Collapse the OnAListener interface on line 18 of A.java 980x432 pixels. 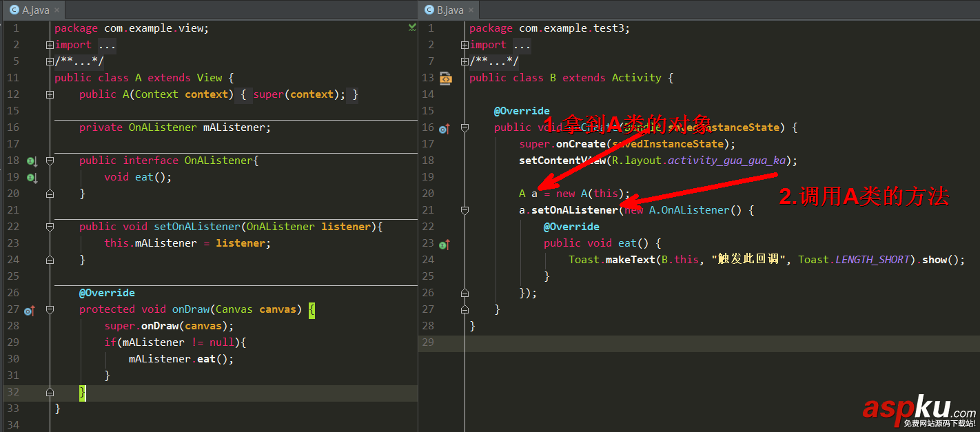pos(50,161)
